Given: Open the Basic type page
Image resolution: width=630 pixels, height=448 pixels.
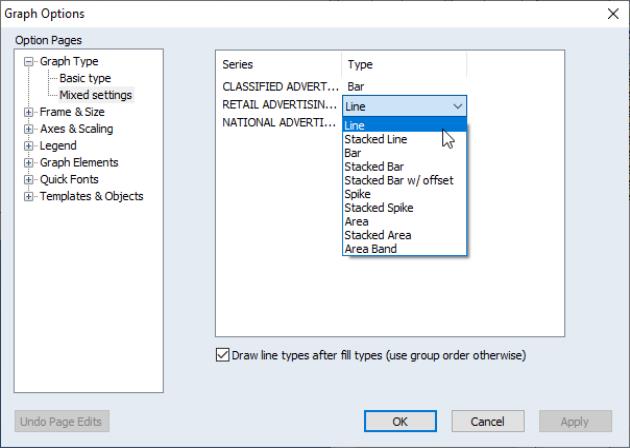Looking at the screenshot, I should (x=85, y=78).
